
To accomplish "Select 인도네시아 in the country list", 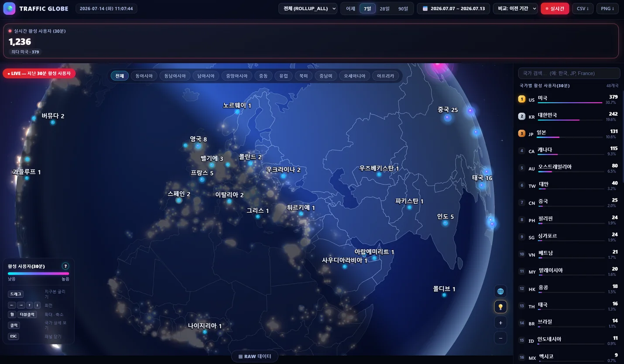I will point(568,340).
